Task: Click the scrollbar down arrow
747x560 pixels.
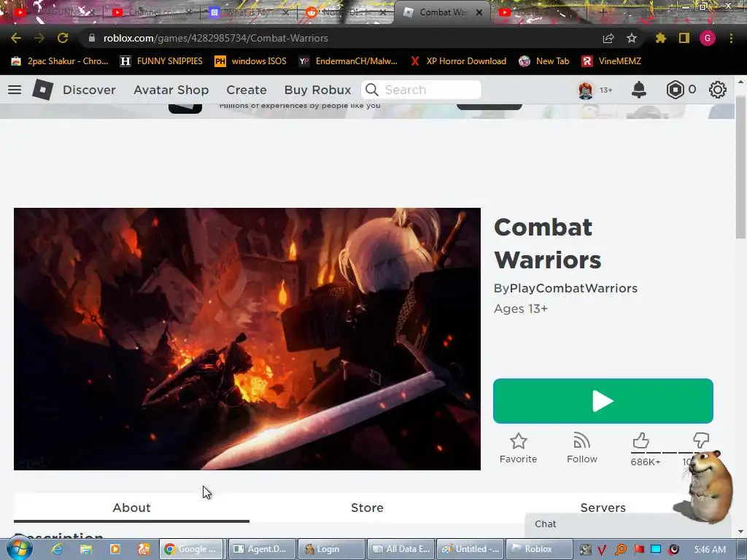Action: click(x=740, y=531)
